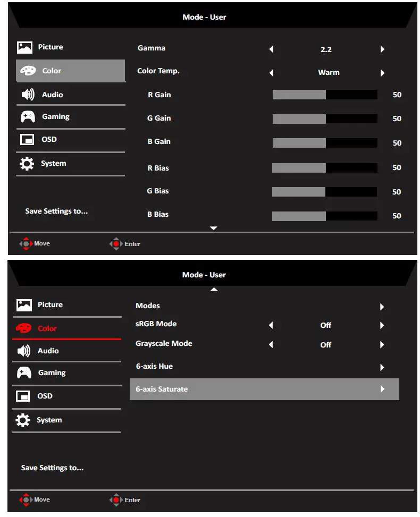Adjust the G Bias slider
This screenshot has width=420, height=517.
tap(325, 192)
